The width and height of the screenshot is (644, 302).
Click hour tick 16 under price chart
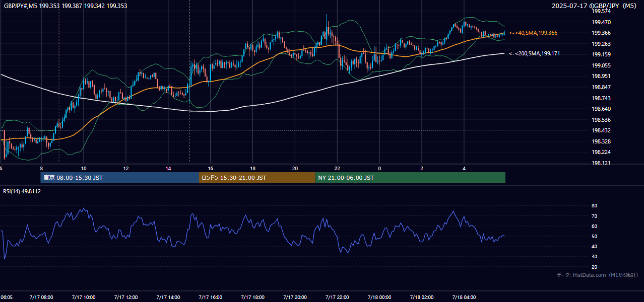coord(211,169)
